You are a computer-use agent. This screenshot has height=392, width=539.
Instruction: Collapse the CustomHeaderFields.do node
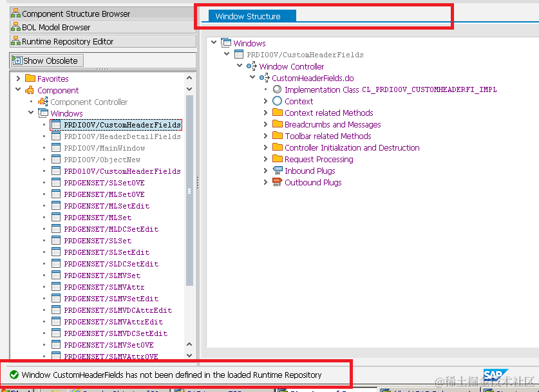tap(252, 77)
